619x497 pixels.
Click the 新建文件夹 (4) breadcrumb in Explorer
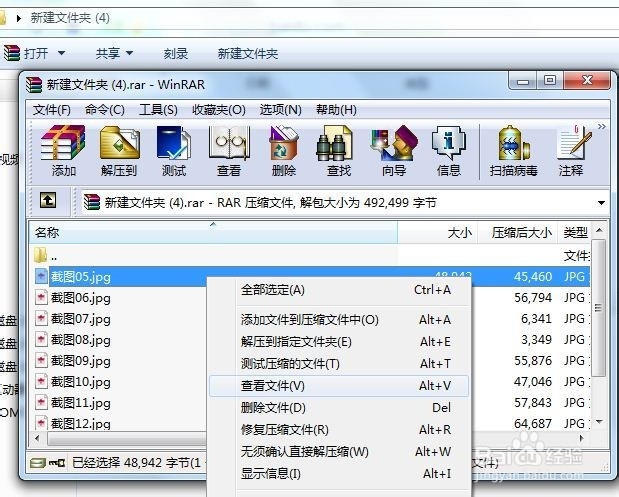[x=70, y=18]
